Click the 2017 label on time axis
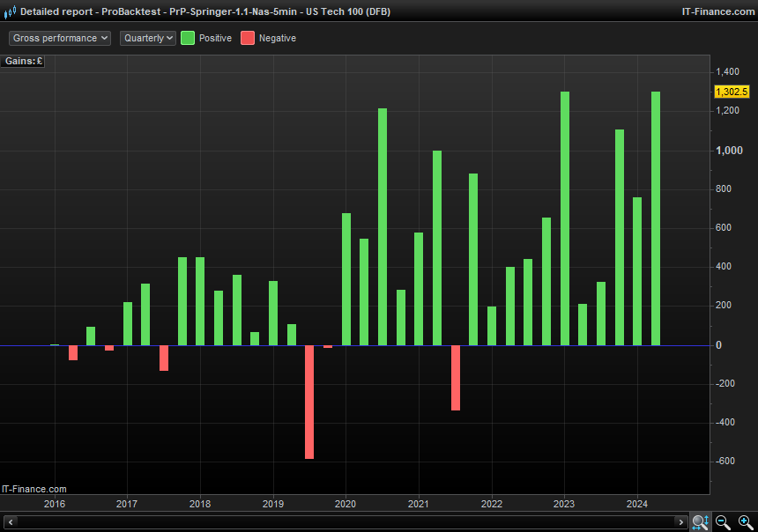This screenshot has width=758, height=532. pos(127,505)
